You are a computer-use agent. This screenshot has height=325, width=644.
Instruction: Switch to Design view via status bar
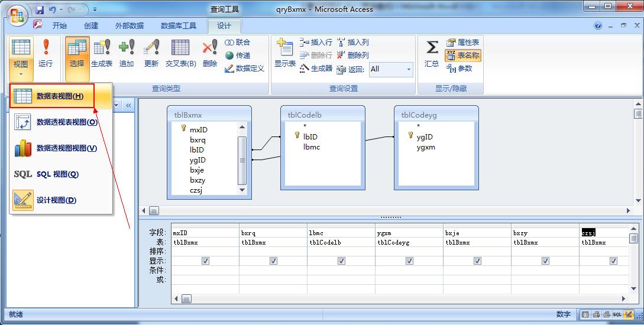coord(628,314)
